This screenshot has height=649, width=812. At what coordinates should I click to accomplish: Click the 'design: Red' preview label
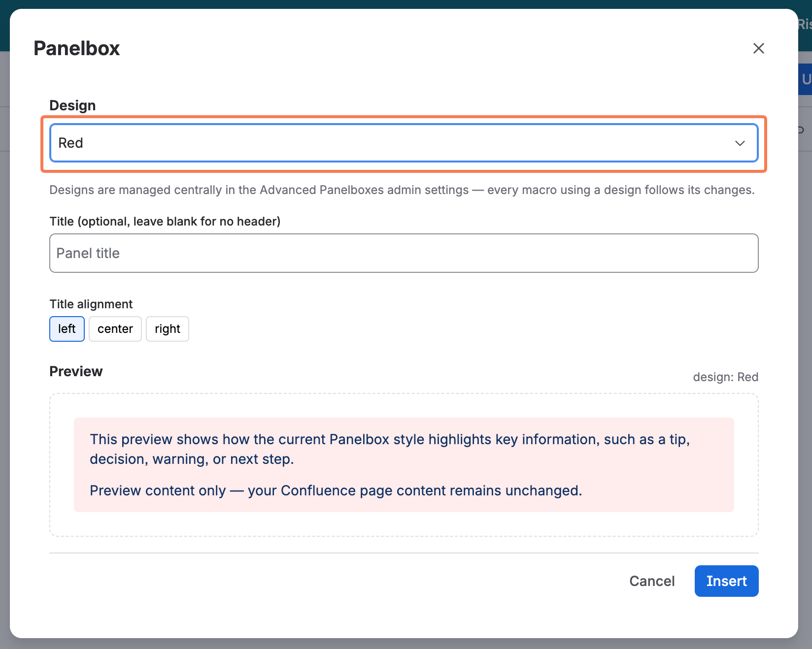pos(725,377)
